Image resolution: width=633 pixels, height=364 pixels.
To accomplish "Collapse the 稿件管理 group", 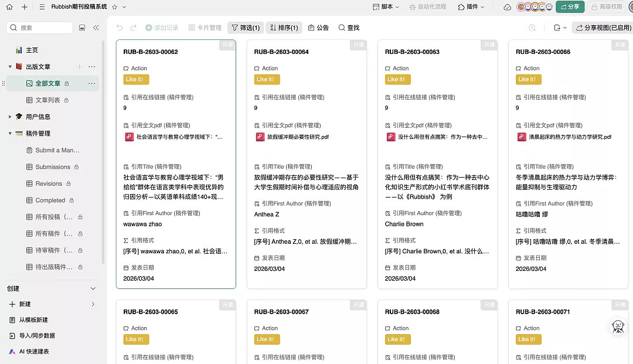I will (x=10, y=134).
